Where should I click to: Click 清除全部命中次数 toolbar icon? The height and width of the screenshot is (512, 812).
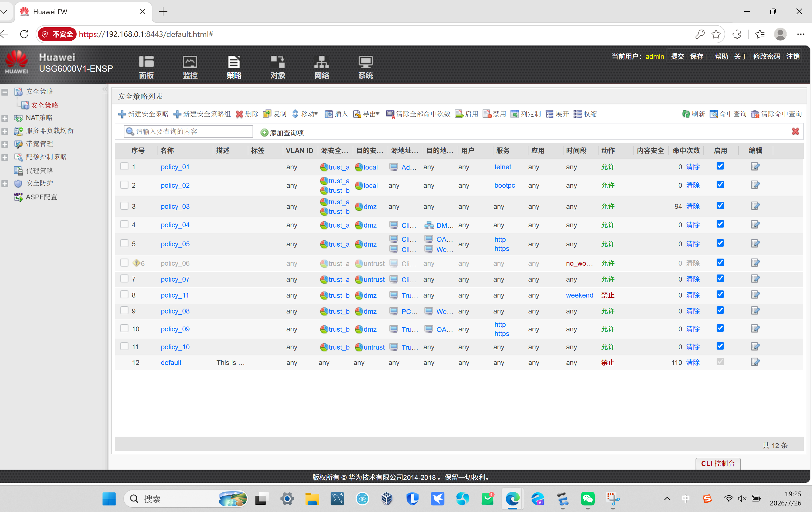tap(390, 114)
